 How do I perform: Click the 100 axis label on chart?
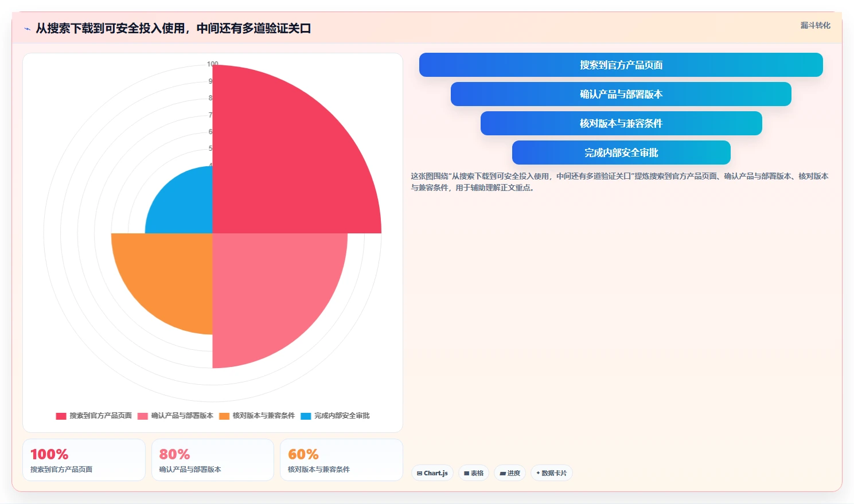(x=213, y=64)
